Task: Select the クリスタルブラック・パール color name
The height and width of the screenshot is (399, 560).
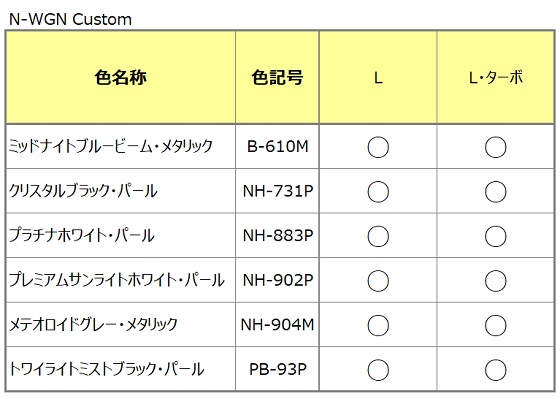Action: click(x=83, y=191)
